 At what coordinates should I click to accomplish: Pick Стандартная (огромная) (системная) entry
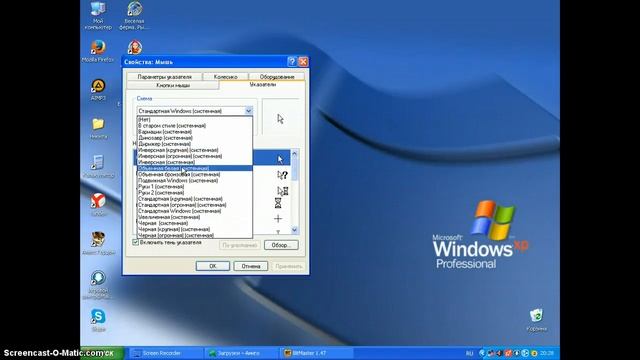pos(195,205)
